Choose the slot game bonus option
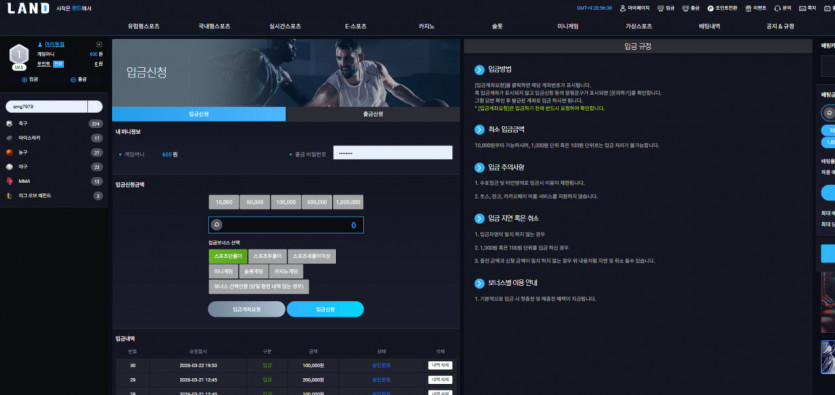835x395 pixels. coord(253,271)
